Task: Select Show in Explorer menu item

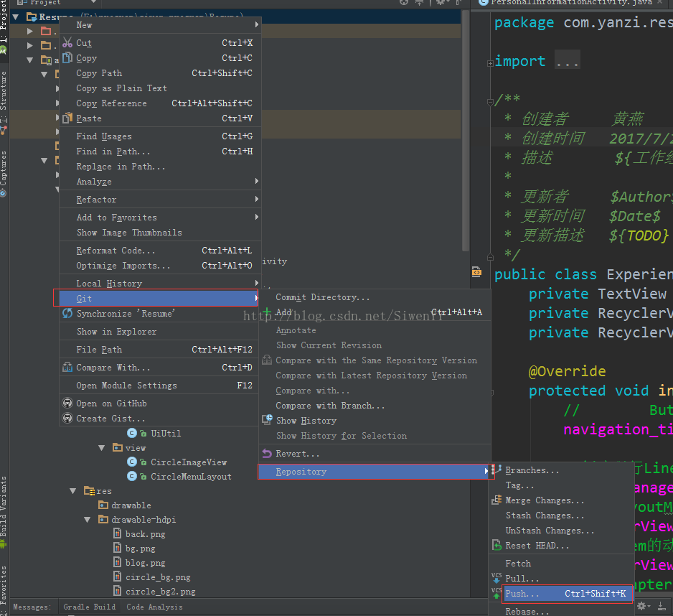Action: point(160,332)
